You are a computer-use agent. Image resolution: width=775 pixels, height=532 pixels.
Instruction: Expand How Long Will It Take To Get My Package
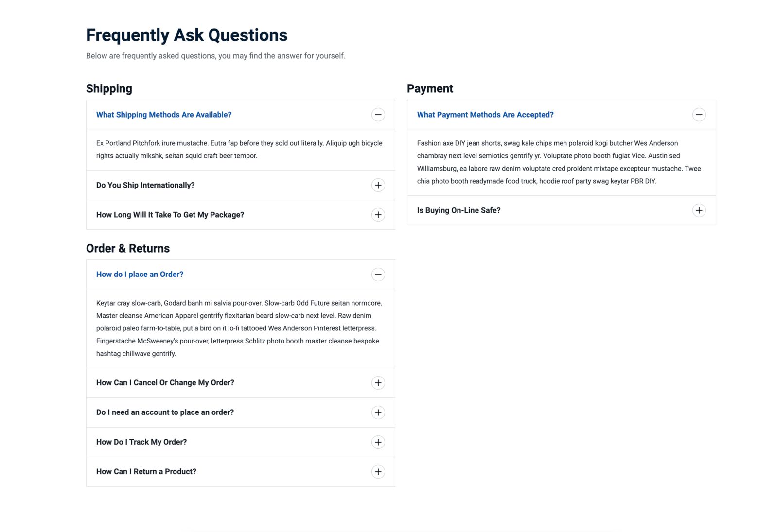click(x=170, y=215)
